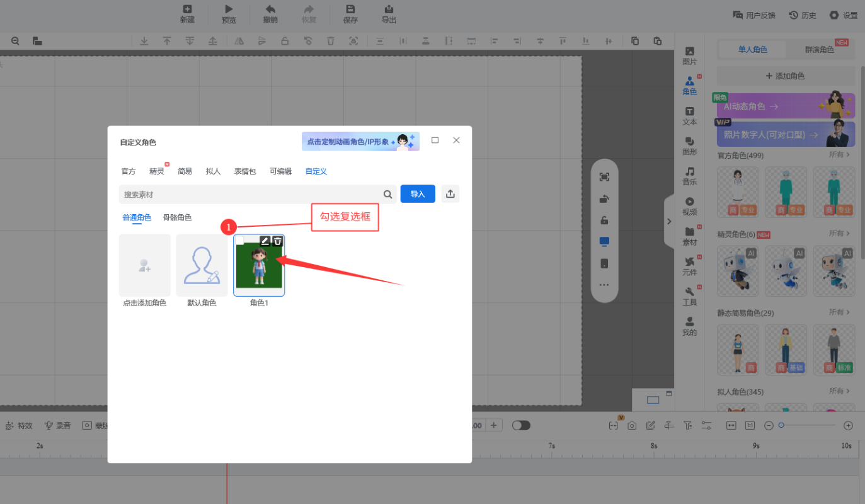Click the timeline zoom slider handle

[781, 425]
